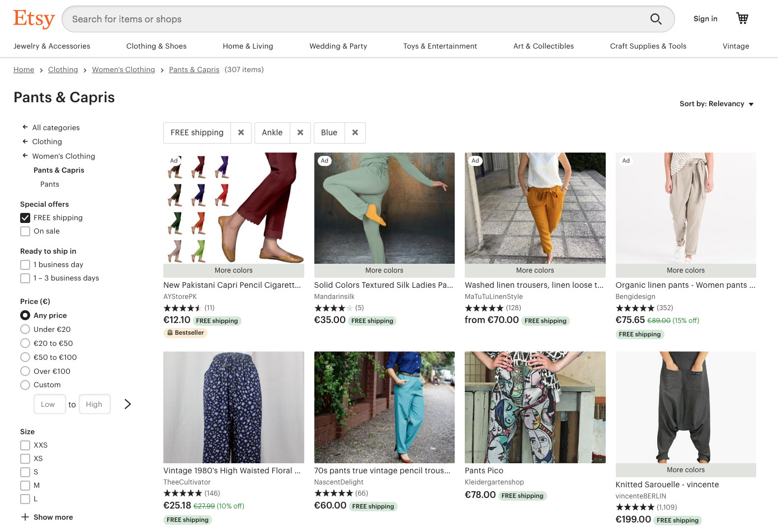Click the search magnifier icon

(x=656, y=19)
